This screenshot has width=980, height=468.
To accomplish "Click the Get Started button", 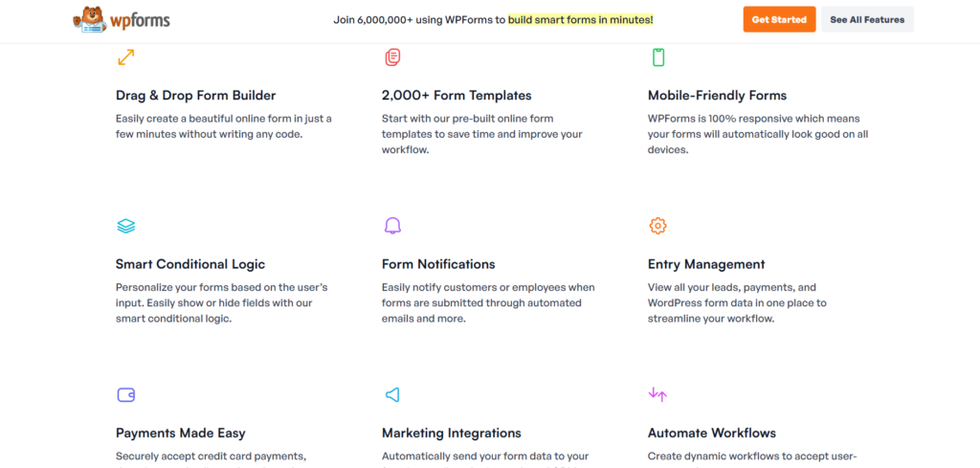I will [779, 19].
